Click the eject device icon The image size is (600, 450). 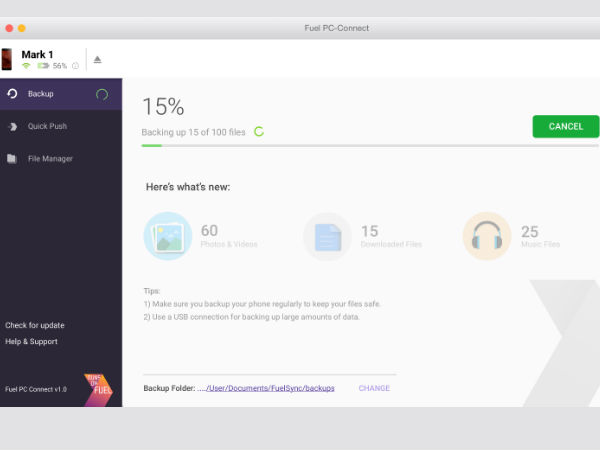click(98, 60)
